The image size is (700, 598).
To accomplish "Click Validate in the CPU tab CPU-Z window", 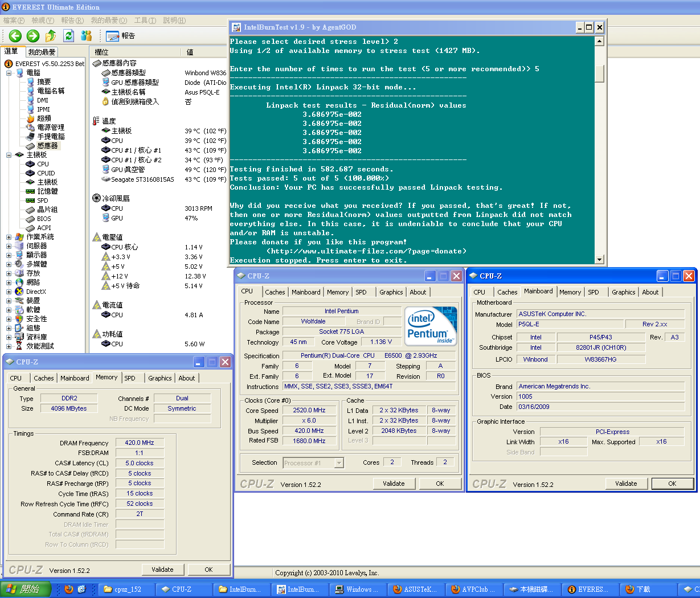I will tap(394, 484).
